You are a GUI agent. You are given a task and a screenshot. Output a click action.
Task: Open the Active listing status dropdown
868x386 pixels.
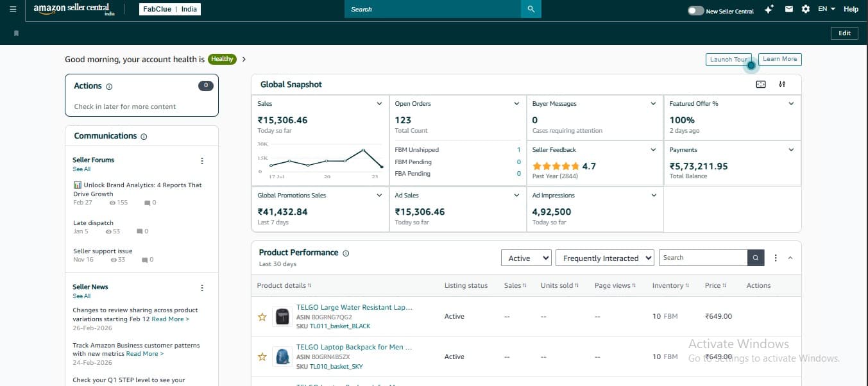[526, 258]
